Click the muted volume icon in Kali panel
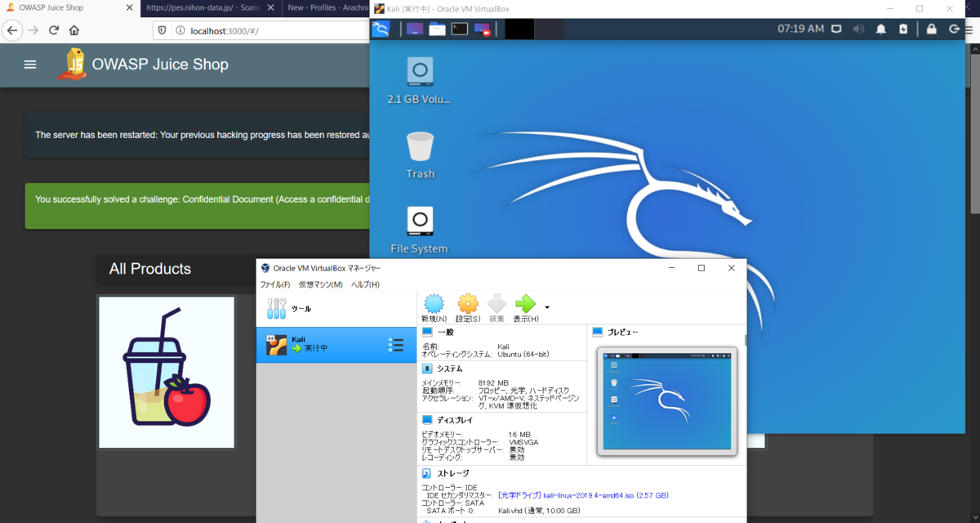 [x=858, y=29]
